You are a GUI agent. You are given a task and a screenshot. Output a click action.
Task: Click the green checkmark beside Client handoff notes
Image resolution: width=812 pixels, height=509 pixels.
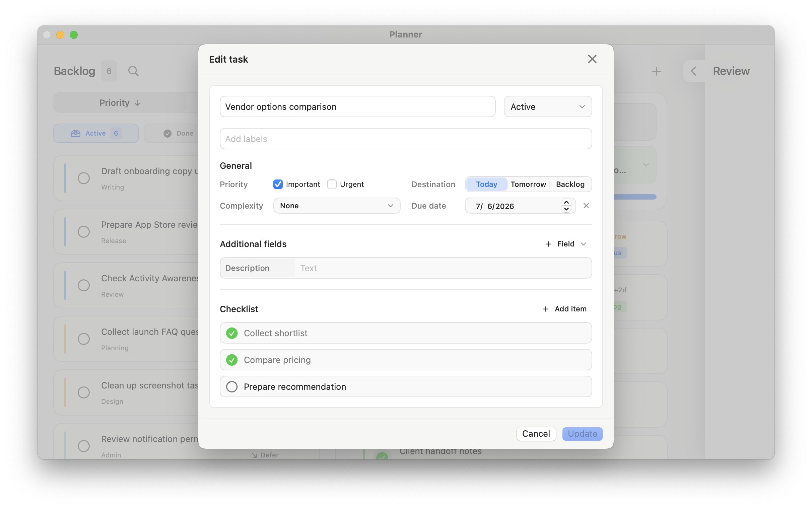pos(382,455)
